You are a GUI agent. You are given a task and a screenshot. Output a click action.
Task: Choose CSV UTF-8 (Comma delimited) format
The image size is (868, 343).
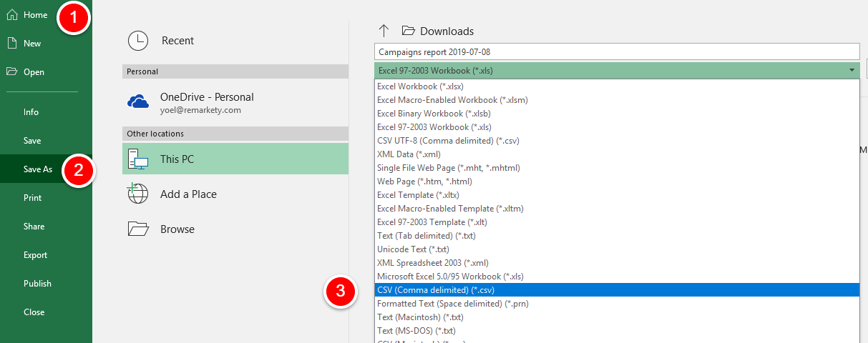[x=616, y=140]
